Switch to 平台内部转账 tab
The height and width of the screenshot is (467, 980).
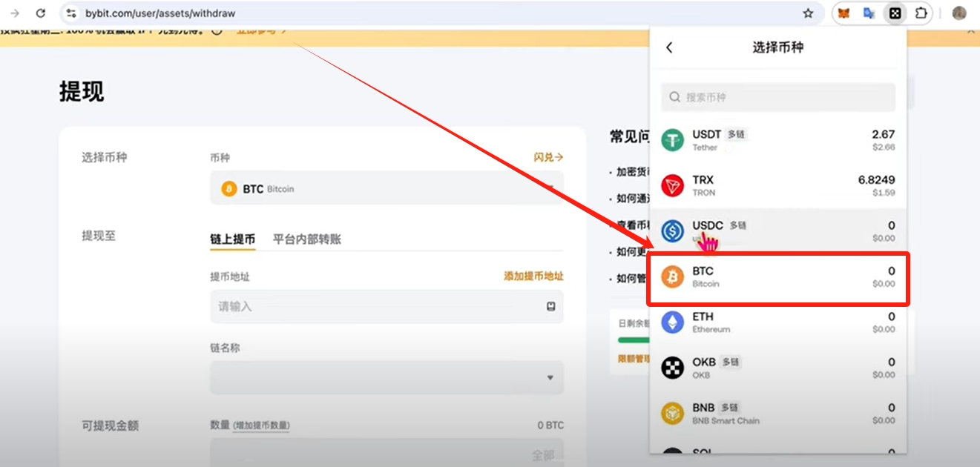[x=307, y=239]
